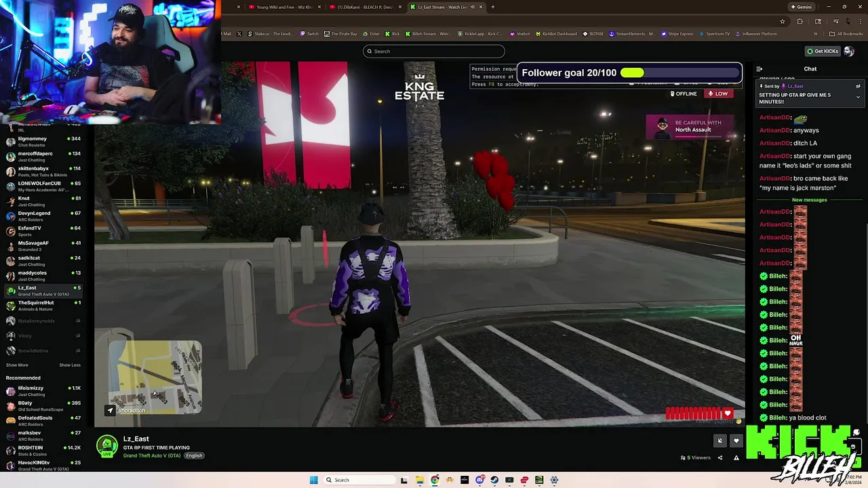This screenshot has width=868, height=488.
Task: Open mercoffdaperc channel in sidebar
Action: tap(44, 157)
